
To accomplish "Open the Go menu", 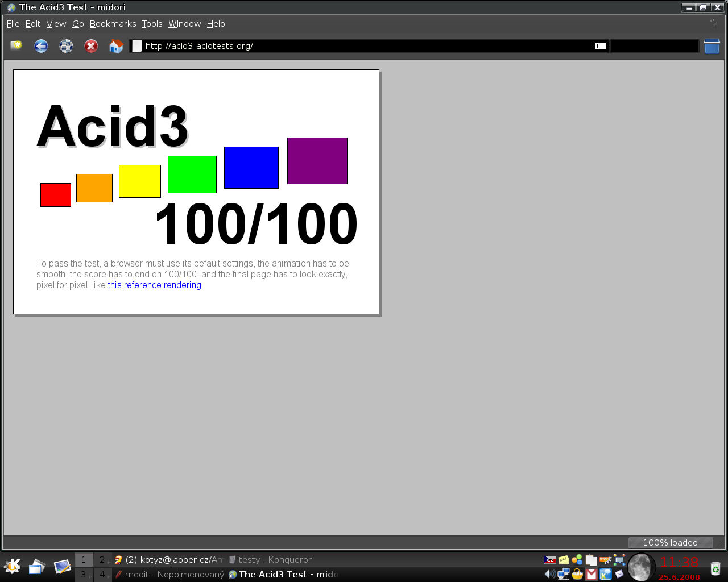I will point(78,24).
